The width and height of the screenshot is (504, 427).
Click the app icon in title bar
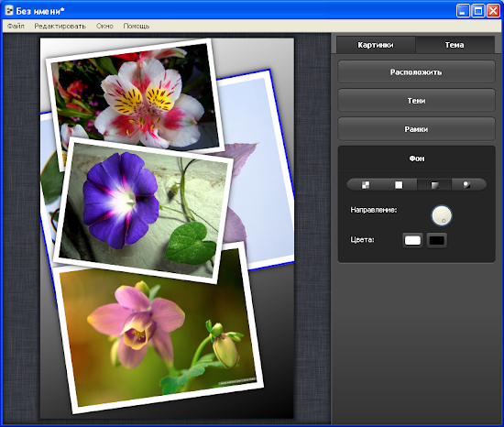pos(9,11)
